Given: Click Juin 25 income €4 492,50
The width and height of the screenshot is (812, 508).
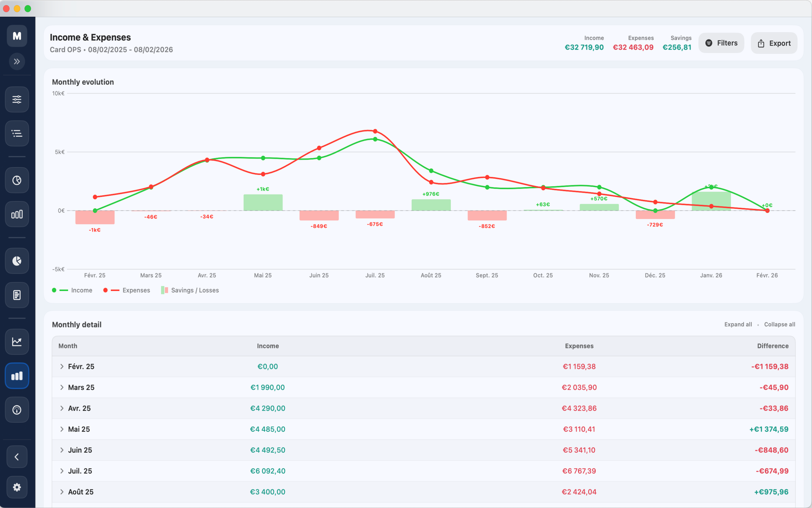Looking at the screenshot, I should [268, 450].
